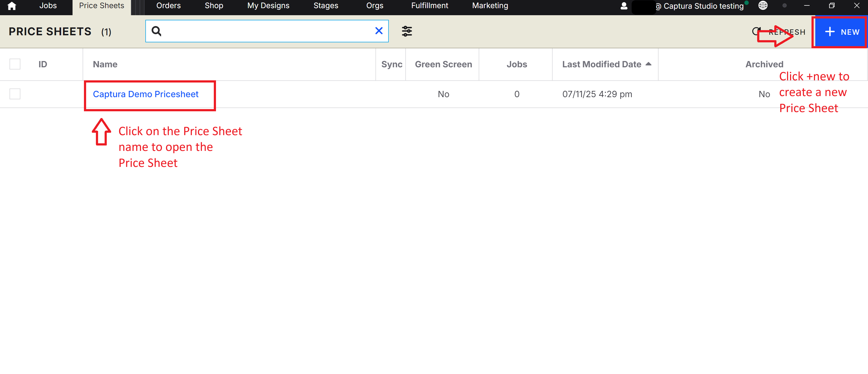
Task: Open the Jobs tab
Action: click(48, 6)
